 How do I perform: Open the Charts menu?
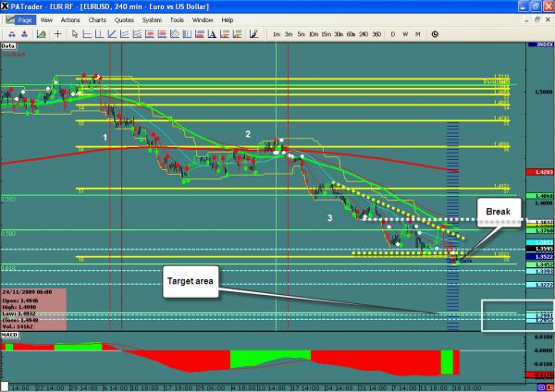[x=94, y=18]
